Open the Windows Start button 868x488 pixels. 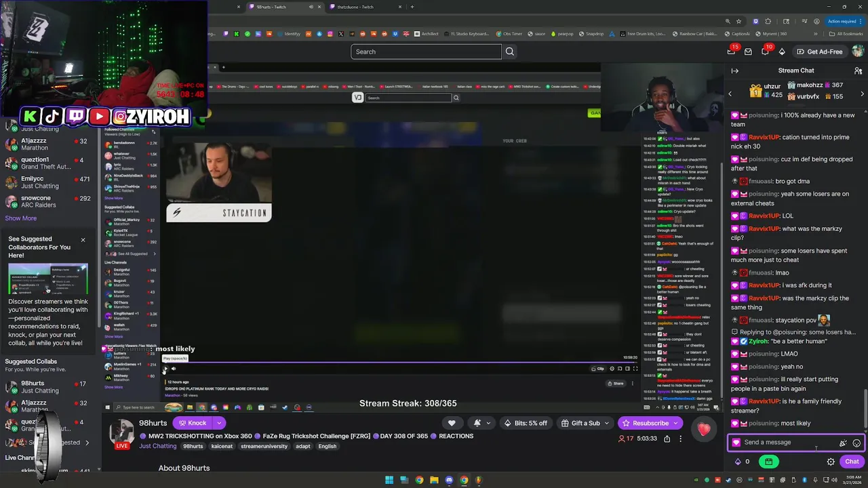point(389,480)
